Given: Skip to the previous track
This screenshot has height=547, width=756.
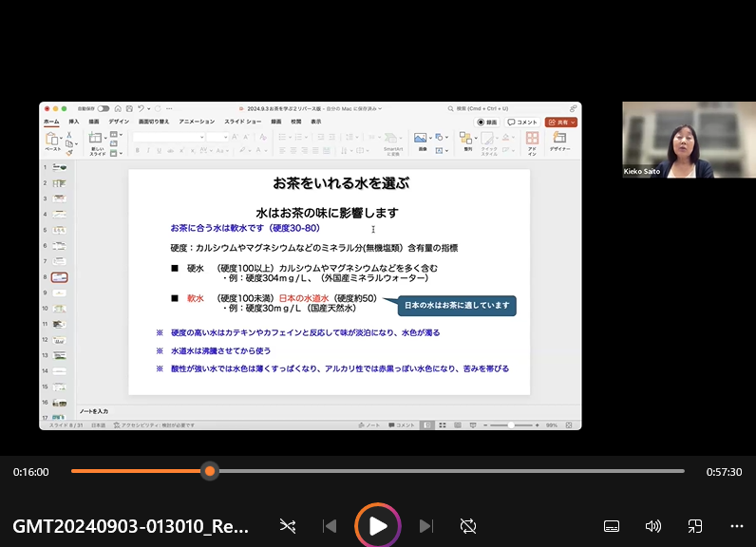Looking at the screenshot, I should (330, 526).
